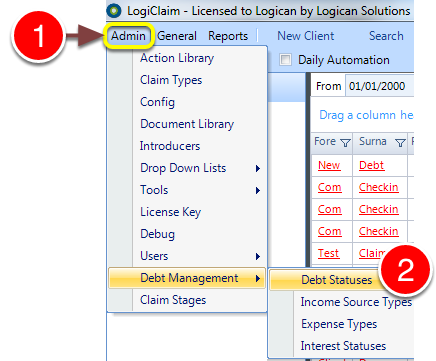Open the 'Debt' surname link
This screenshot has width=436, height=361.
click(371, 165)
